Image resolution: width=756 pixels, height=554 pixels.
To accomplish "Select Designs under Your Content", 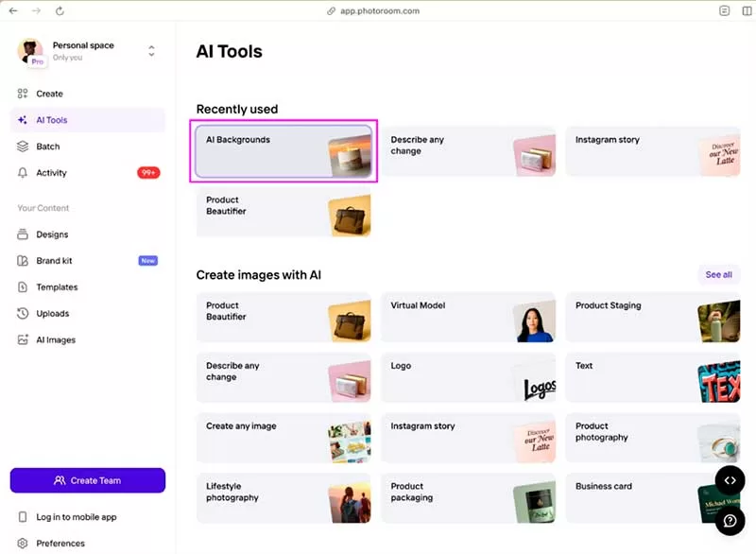I will [x=52, y=234].
